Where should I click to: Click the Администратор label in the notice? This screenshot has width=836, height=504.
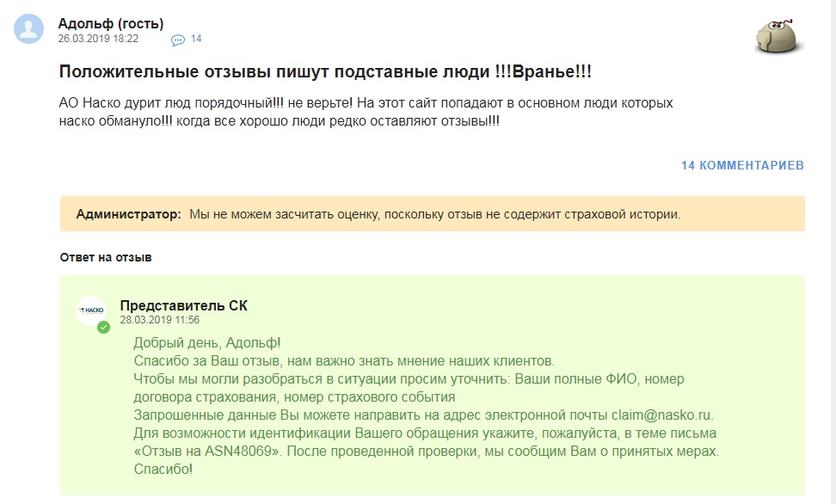click(128, 214)
